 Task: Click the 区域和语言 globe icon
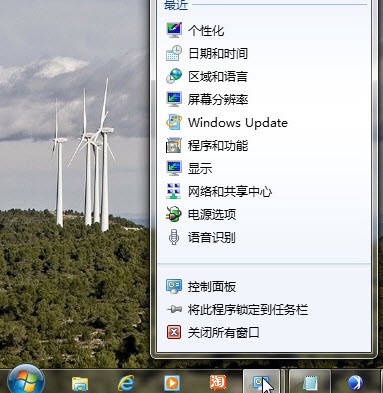click(174, 76)
